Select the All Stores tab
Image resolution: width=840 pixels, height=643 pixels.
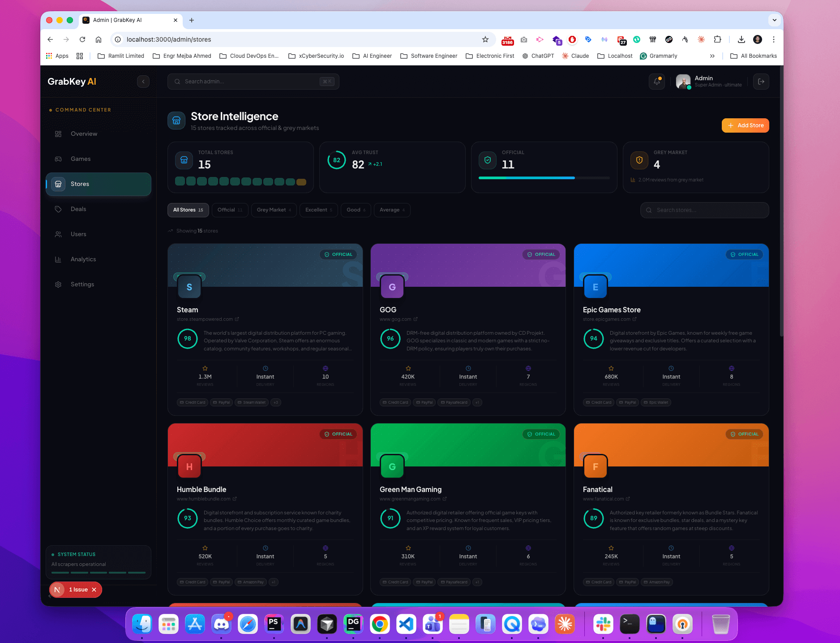pyautogui.click(x=188, y=210)
